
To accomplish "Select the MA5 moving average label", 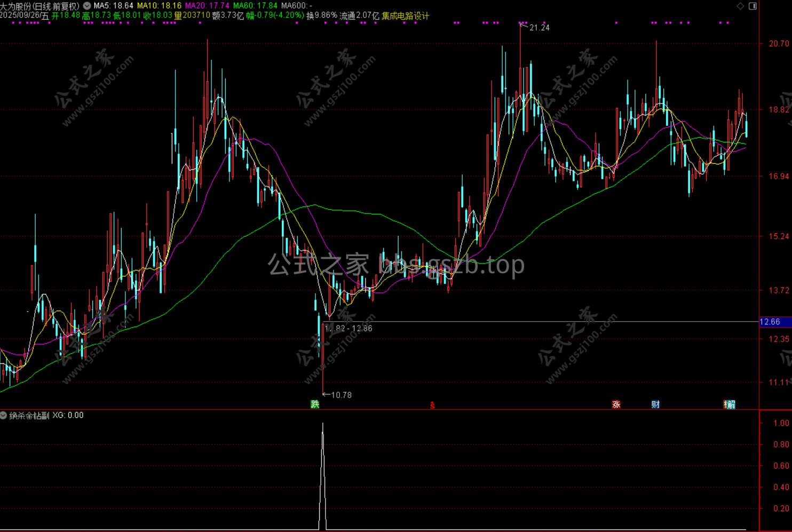I will pos(113,6).
